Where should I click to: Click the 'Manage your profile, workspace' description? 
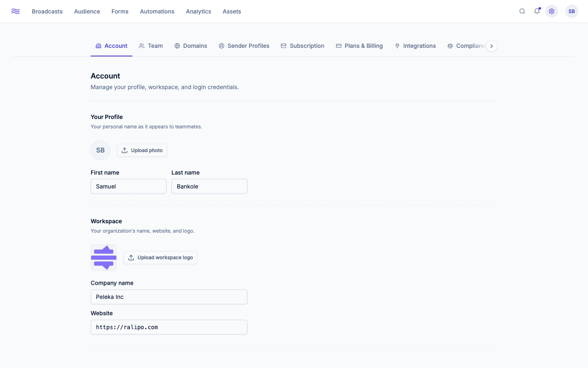point(165,87)
